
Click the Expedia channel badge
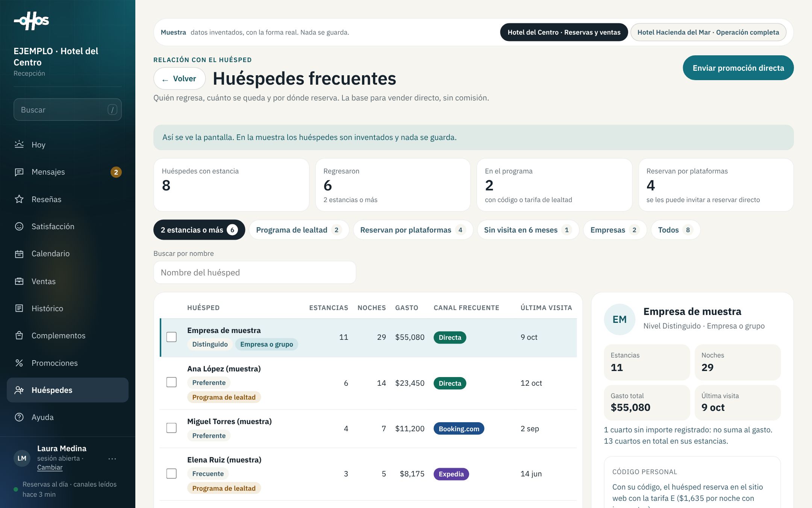tap(451, 474)
